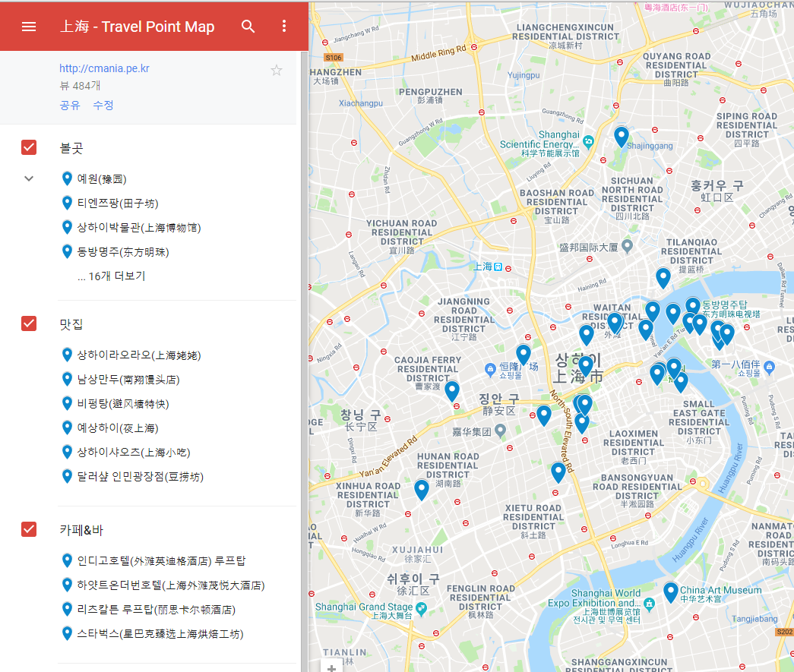Viewport: 794px width, 672px height.
Task: Click the blue pin near Xinhua Road district
Action: 421,490
